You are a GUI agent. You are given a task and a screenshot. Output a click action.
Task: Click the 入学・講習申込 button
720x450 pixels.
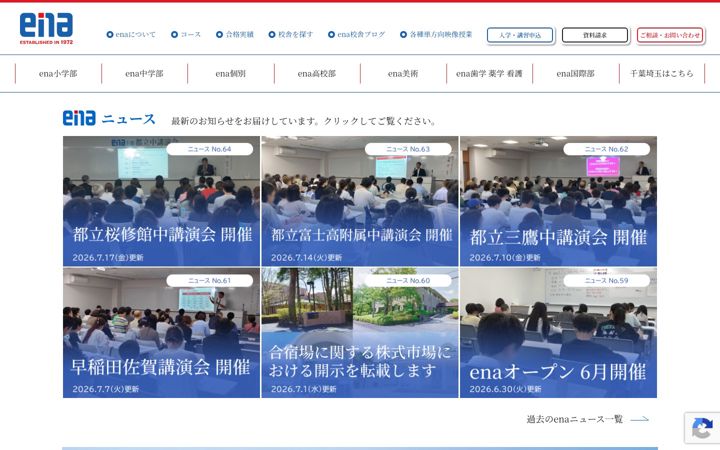pyautogui.click(x=520, y=35)
